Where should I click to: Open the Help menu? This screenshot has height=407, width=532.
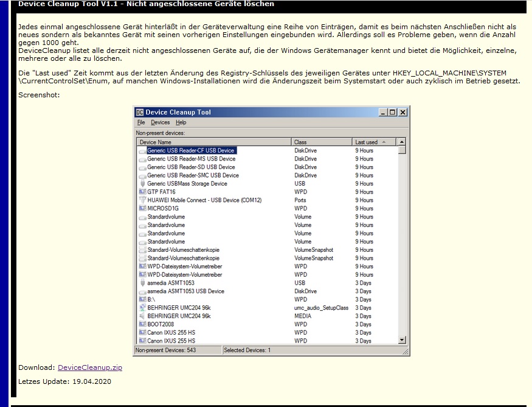[181, 122]
